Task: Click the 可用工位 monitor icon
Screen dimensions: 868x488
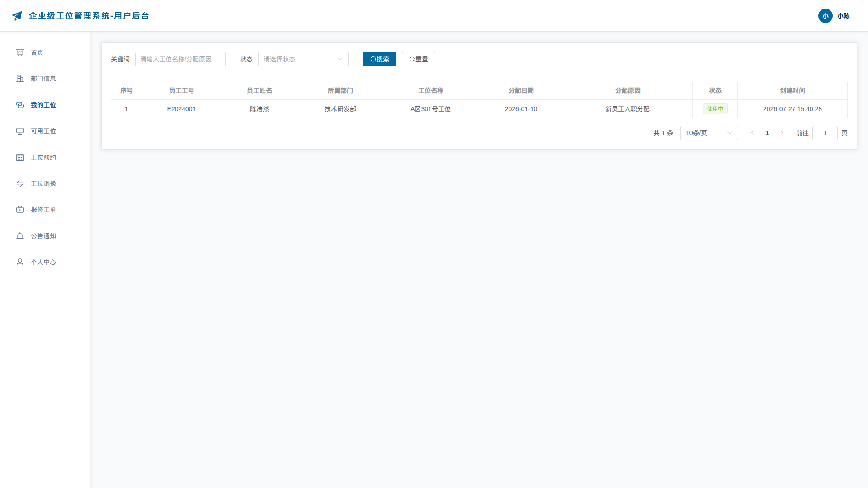Action: [x=20, y=131]
